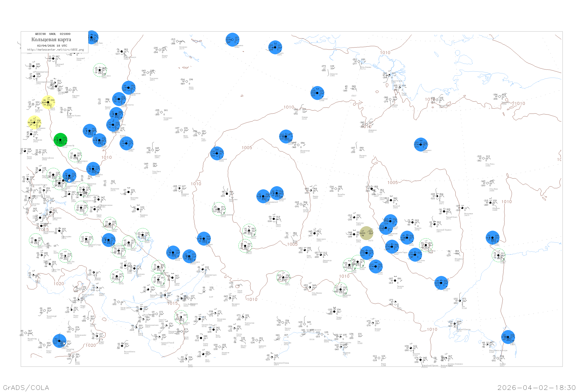The width and height of the screenshot is (588, 392).
Task: Click the Вилюйск station observation plot
Action: 336,189
